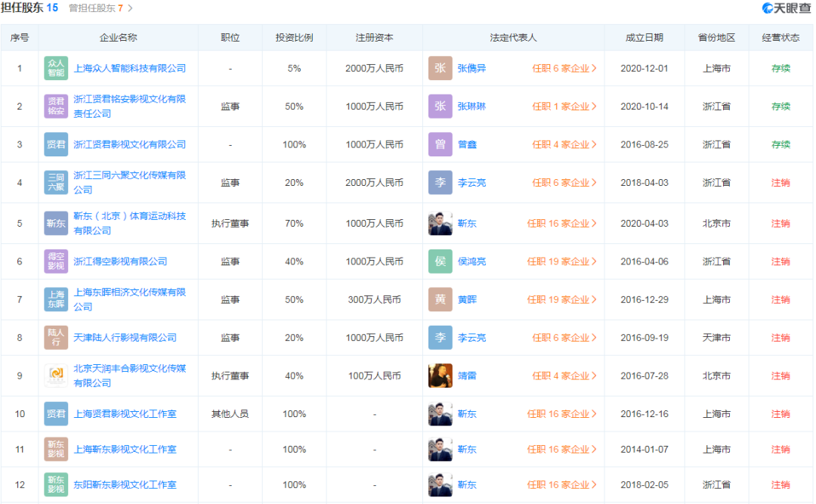Switch to the 担任股东 15 tab

[29, 8]
